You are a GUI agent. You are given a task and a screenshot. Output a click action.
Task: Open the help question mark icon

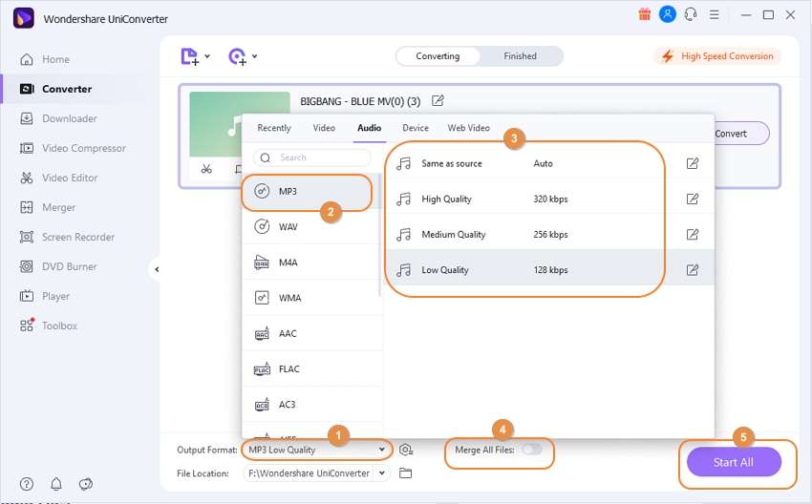click(27, 484)
